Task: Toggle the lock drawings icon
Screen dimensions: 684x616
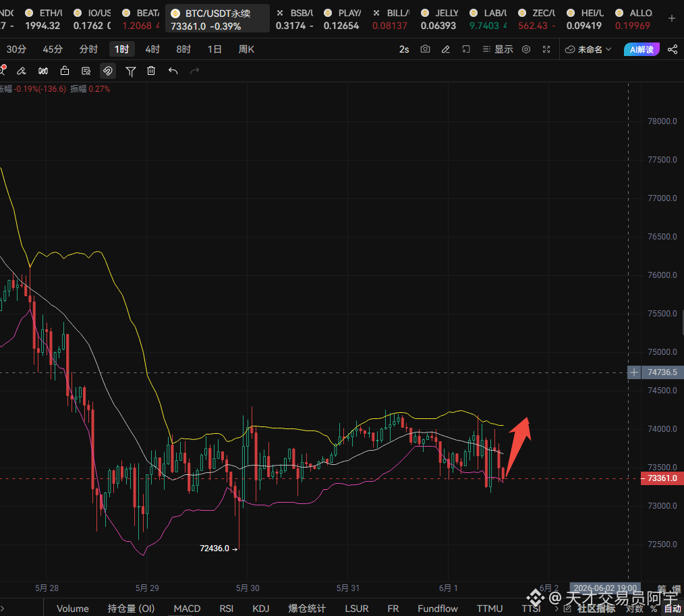Action: [65, 71]
